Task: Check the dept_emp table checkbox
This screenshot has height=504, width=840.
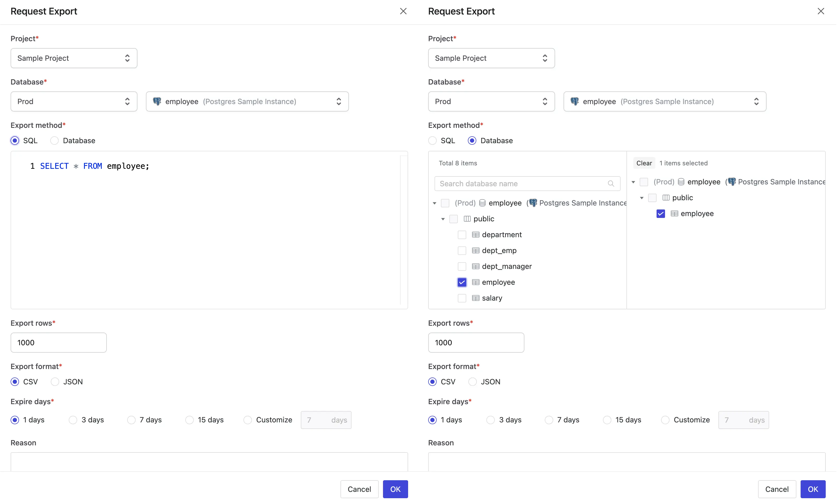Action: pyautogui.click(x=462, y=251)
